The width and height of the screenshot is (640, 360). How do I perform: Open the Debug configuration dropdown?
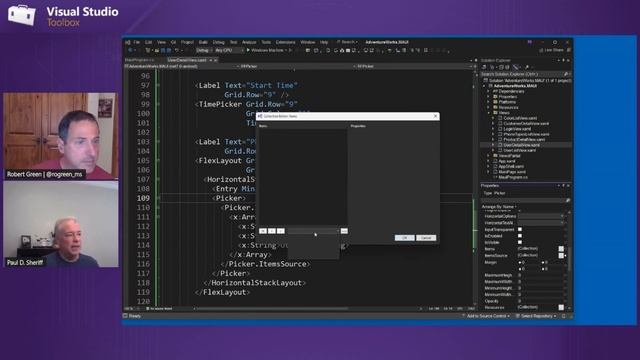click(203, 50)
